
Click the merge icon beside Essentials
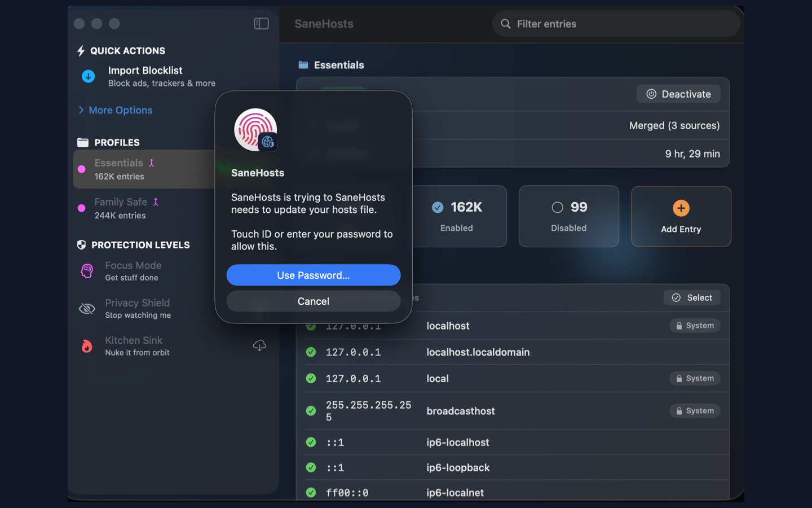[x=151, y=163]
